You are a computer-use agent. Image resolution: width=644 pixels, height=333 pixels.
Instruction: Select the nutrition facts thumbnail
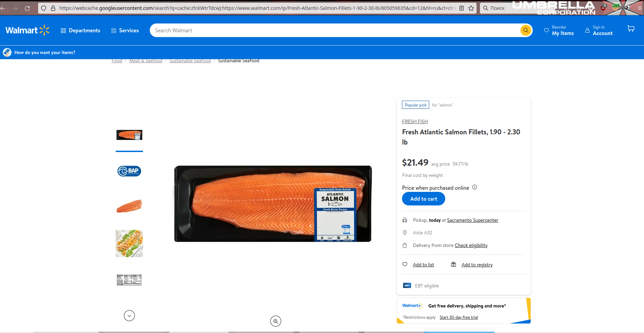[129, 280]
